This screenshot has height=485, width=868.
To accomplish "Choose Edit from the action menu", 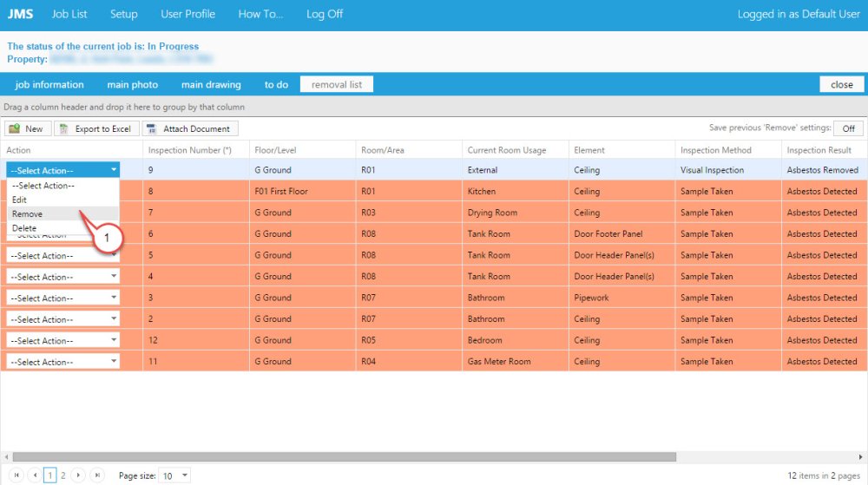I will (x=63, y=200).
